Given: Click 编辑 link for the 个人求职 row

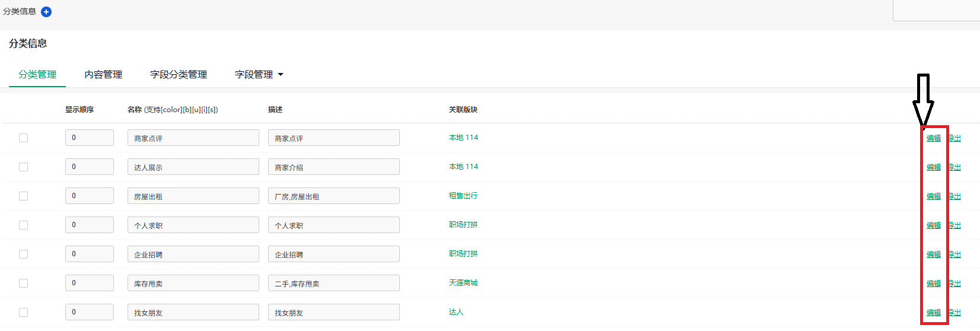Looking at the screenshot, I should pyautogui.click(x=933, y=225).
